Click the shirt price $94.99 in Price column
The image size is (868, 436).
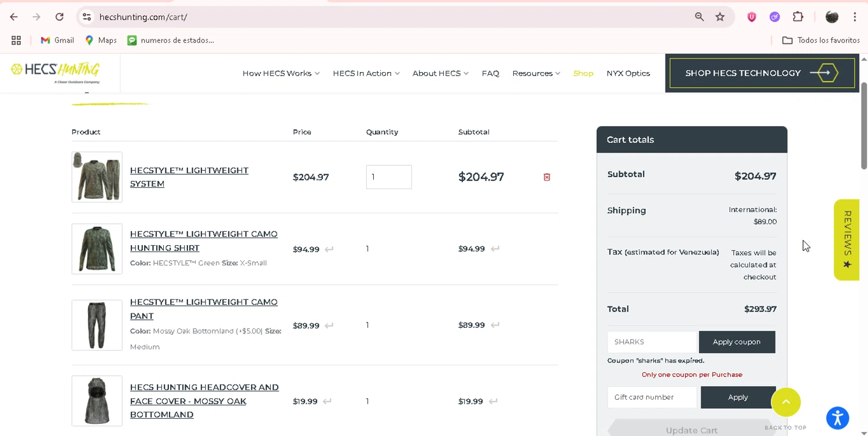click(306, 249)
